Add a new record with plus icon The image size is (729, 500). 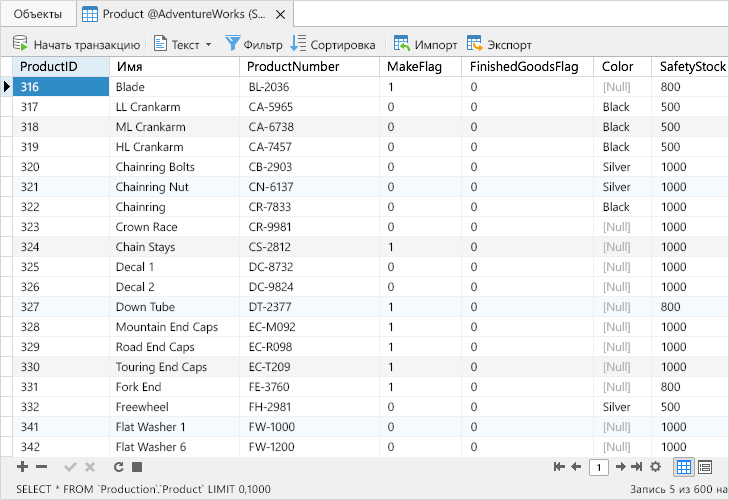coord(22,467)
